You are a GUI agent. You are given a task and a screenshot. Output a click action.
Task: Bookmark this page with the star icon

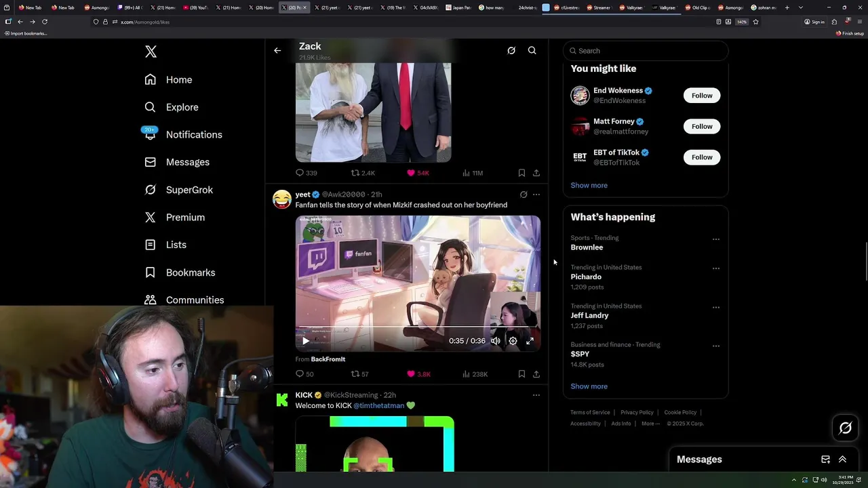click(755, 22)
